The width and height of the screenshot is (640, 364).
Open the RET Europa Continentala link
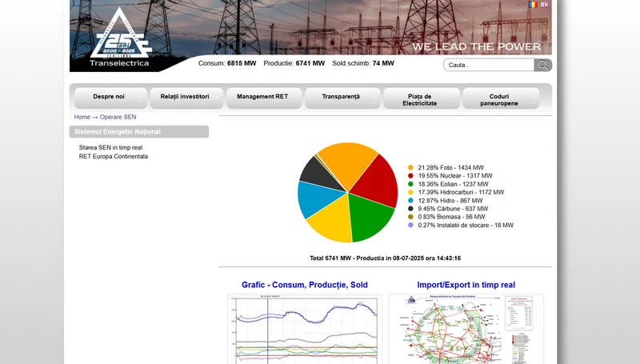click(113, 157)
